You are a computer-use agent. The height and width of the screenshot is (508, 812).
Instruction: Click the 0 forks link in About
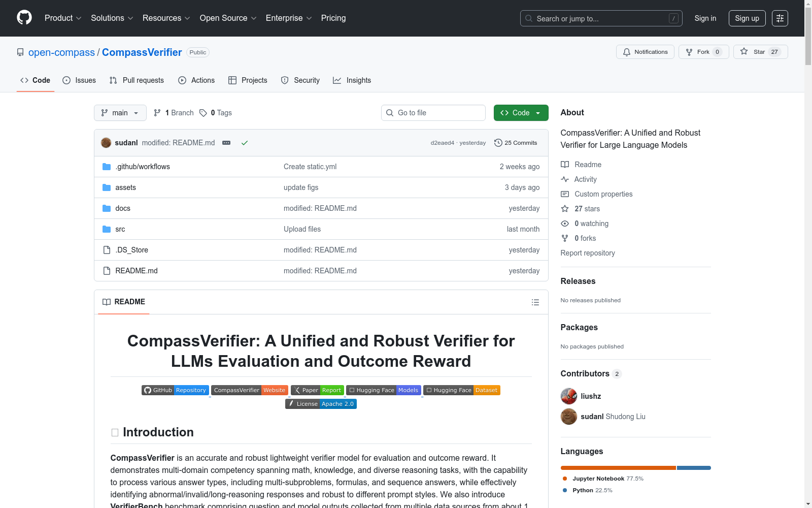click(579, 238)
